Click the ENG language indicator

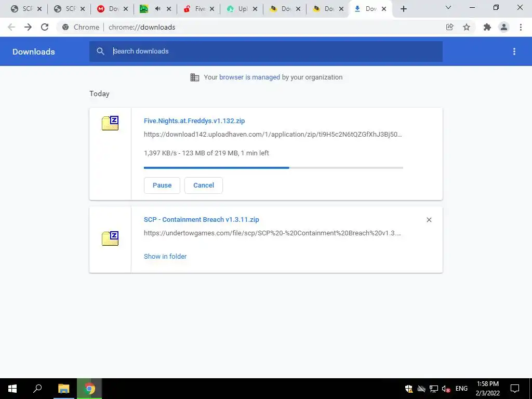point(461,389)
